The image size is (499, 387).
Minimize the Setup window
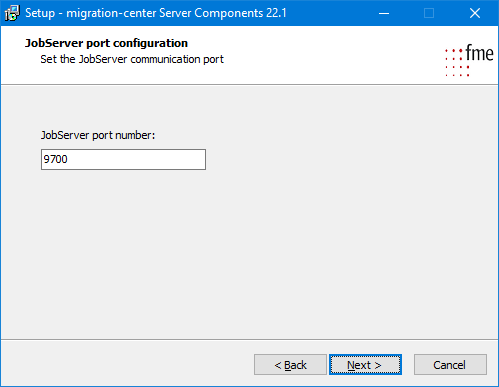pyautogui.click(x=384, y=13)
